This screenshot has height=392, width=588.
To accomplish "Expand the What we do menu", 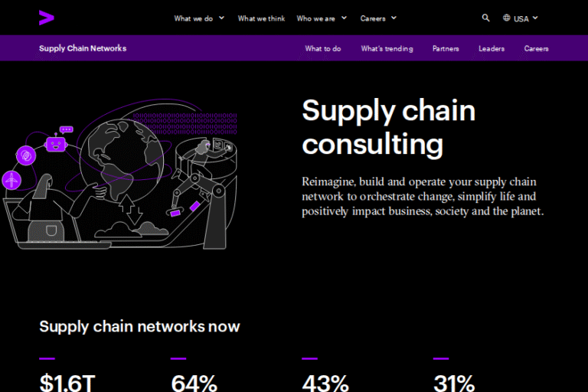I will click(x=199, y=18).
